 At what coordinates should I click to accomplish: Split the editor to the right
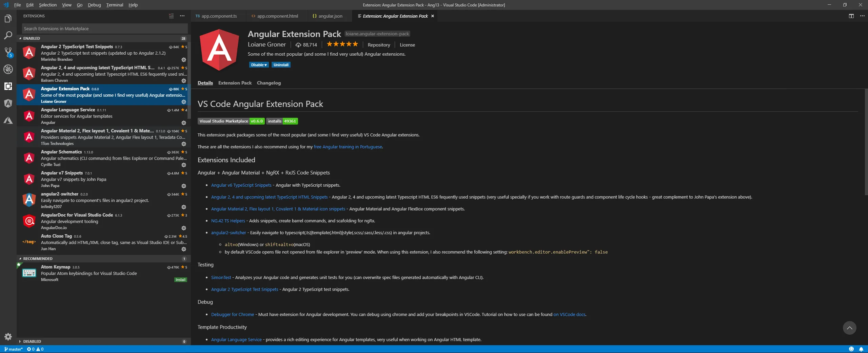pyautogui.click(x=851, y=16)
